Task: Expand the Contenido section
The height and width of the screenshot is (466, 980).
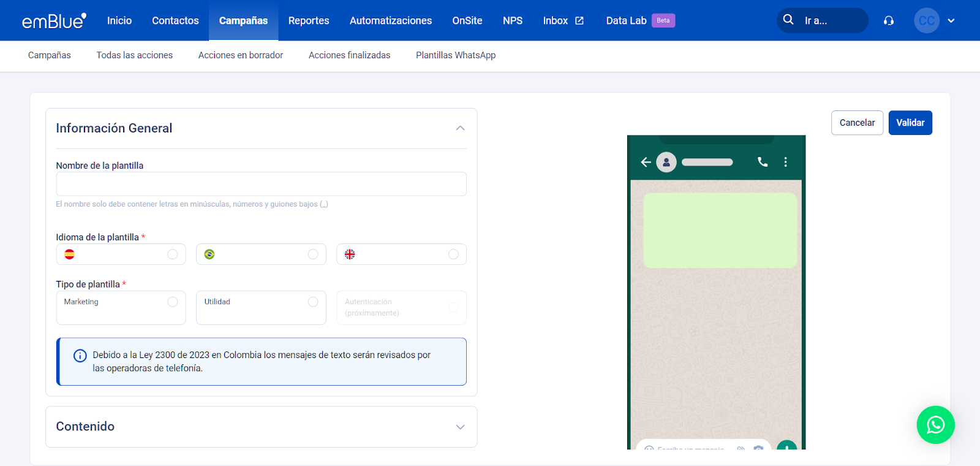Action: click(x=460, y=427)
